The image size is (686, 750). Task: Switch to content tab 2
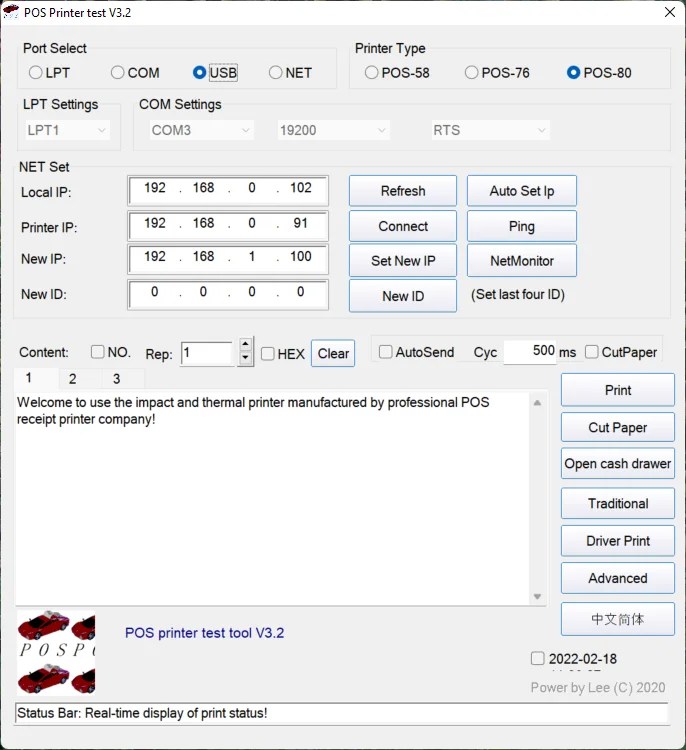72,379
